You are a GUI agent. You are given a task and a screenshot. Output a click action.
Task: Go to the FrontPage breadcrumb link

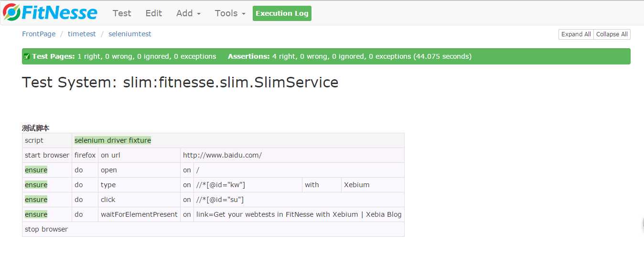click(39, 34)
